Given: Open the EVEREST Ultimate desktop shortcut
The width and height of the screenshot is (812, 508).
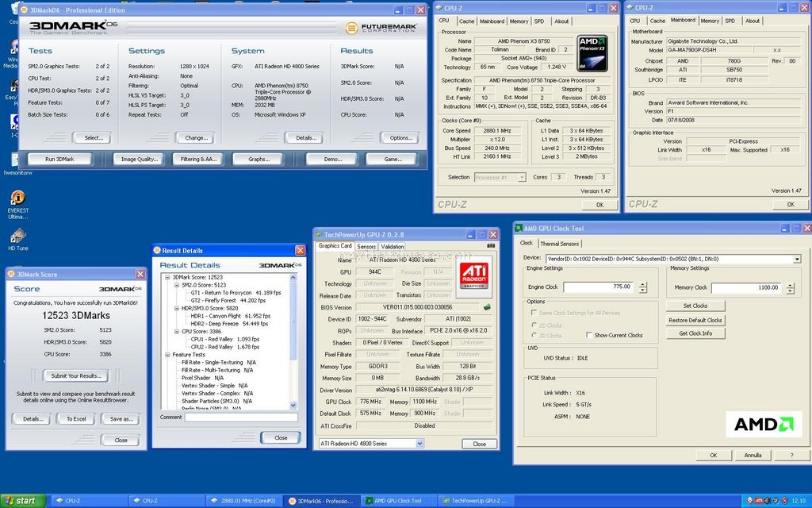Looking at the screenshot, I should tap(17, 204).
